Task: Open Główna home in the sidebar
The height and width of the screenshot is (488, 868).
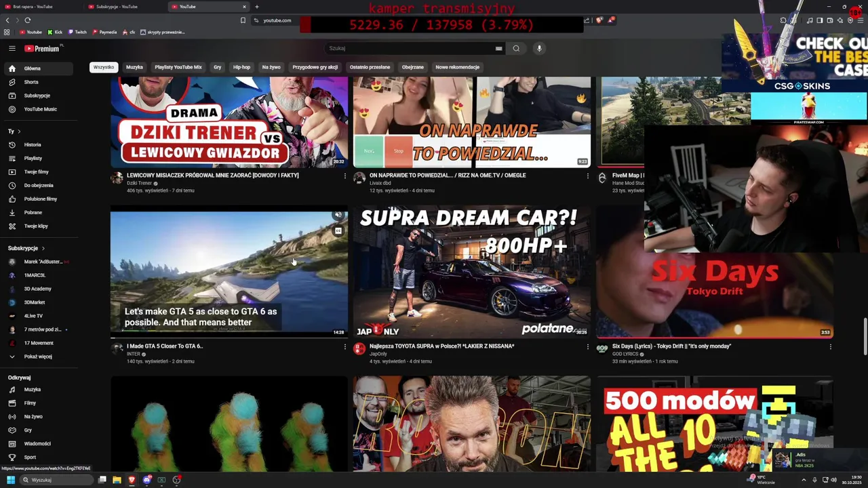Action: (38, 68)
